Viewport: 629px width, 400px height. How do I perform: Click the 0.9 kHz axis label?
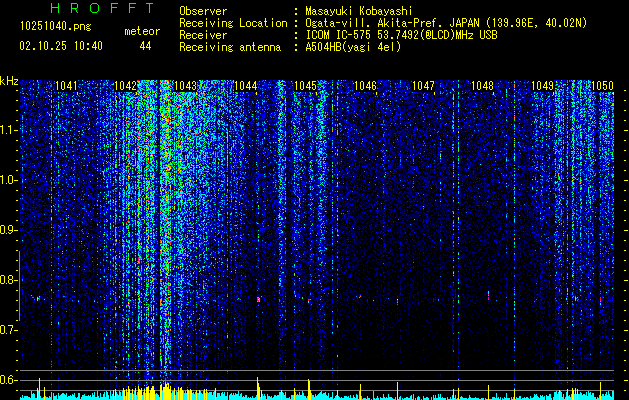pyautogui.click(x=8, y=230)
